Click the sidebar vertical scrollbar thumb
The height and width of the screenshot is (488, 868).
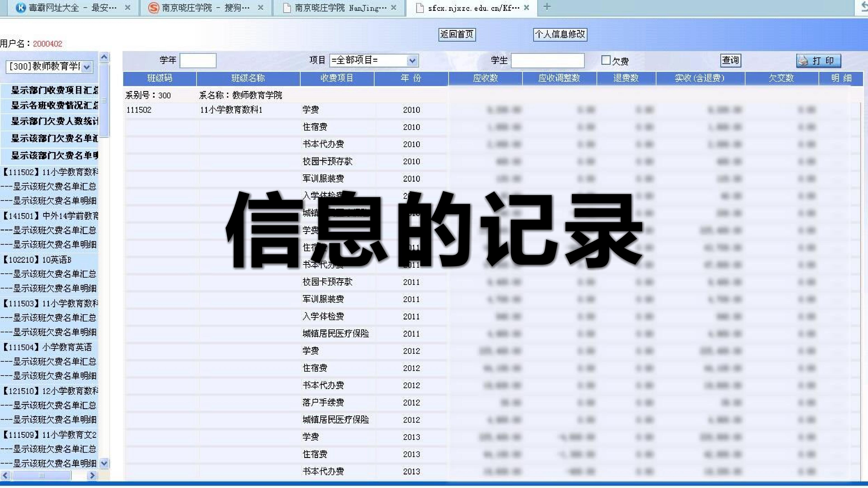pos(104,100)
